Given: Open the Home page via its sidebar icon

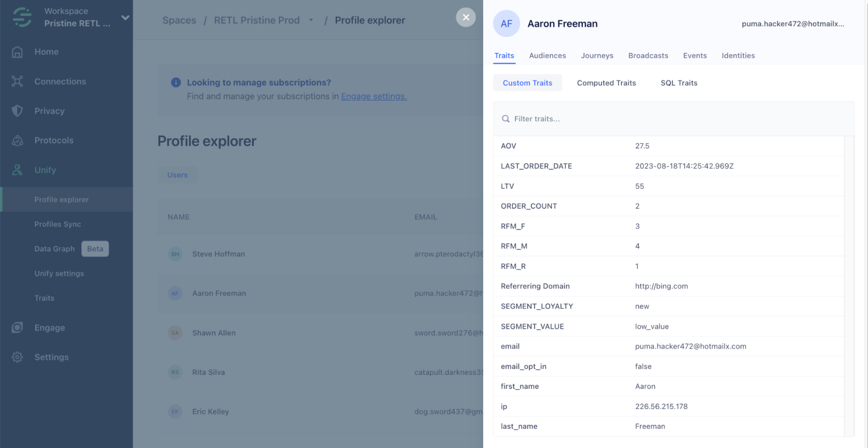Looking at the screenshot, I should 17,52.
